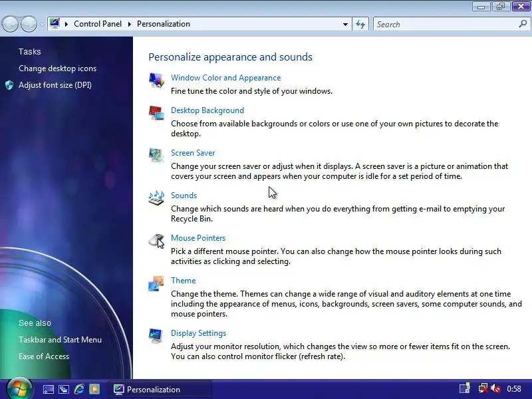Open Ease of Access link

tap(44, 356)
